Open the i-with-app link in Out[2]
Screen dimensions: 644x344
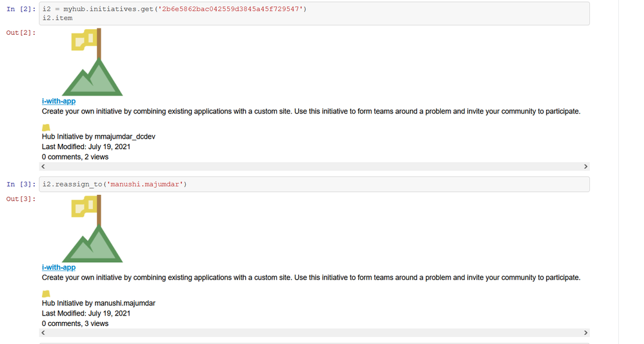click(59, 101)
